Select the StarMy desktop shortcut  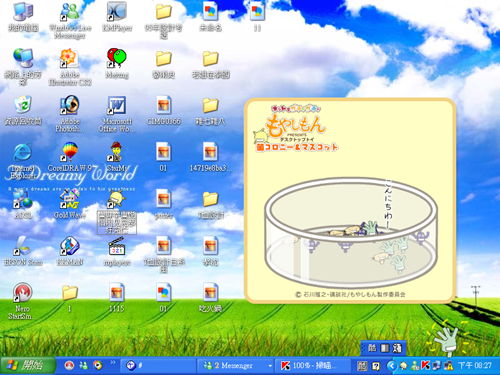pyautogui.click(x=117, y=157)
